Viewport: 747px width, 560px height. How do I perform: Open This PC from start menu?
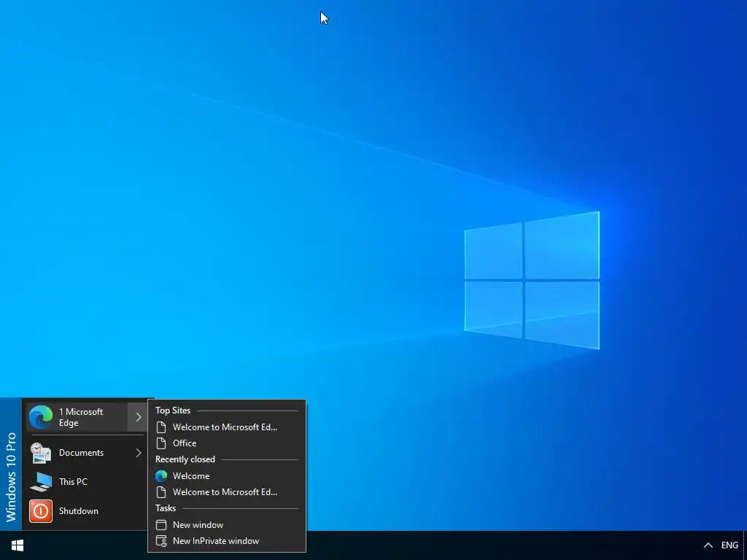pos(86,481)
